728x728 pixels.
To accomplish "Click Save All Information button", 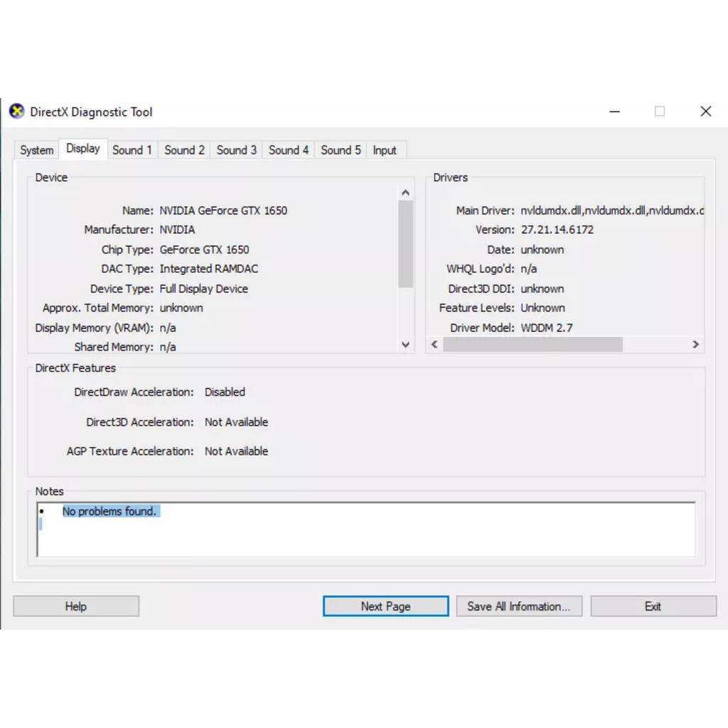I will tap(518, 606).
